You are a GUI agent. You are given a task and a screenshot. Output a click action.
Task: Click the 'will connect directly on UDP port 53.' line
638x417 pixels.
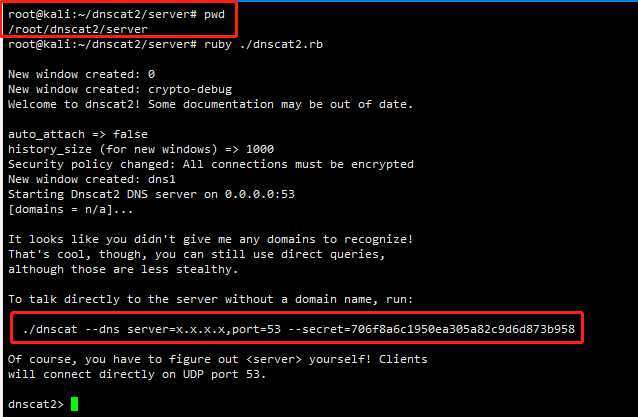(x=137, y=374)
